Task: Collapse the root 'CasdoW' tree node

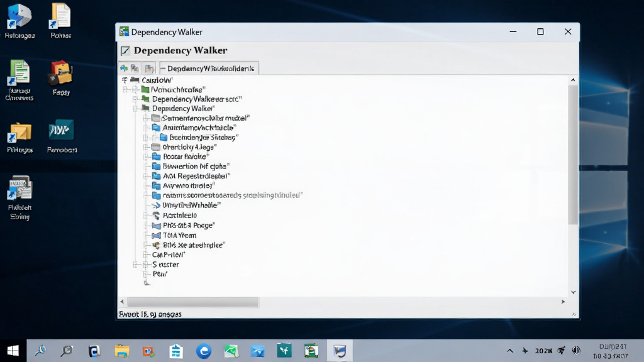Action: point(125,80)
